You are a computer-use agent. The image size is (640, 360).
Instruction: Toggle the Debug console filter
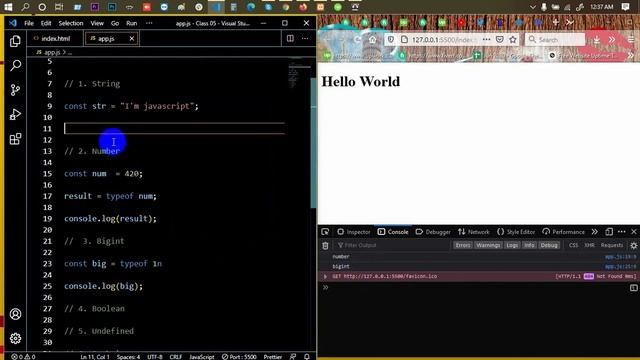tap(549, 245)
